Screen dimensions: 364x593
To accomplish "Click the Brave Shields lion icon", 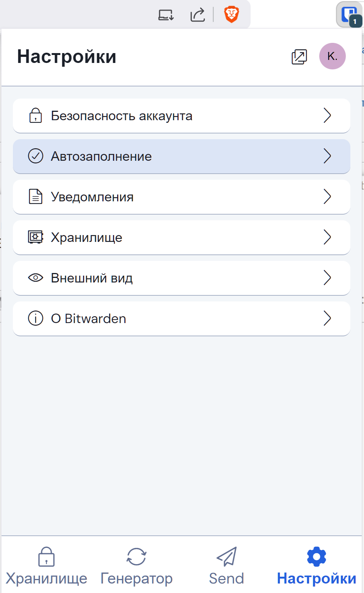I will coord(231,15).
